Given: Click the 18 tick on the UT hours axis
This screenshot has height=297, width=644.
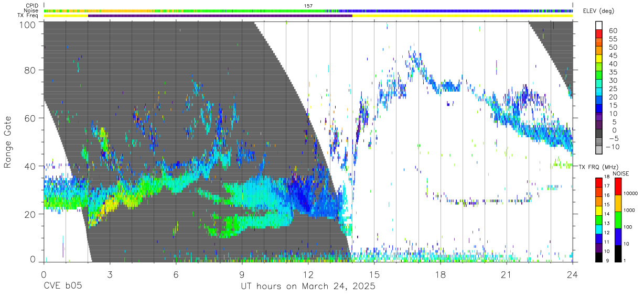Looking at the screenshot, I should click(x=441, y=274).
